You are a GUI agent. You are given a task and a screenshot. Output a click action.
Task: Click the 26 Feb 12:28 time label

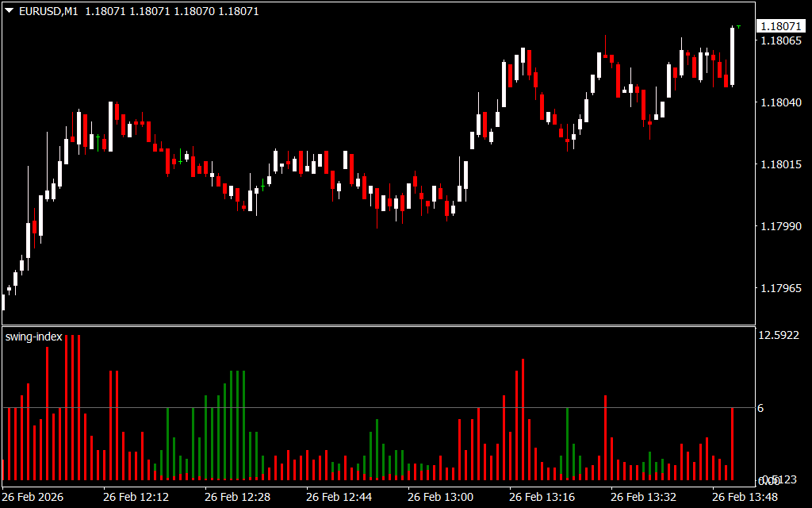(237, 497)
